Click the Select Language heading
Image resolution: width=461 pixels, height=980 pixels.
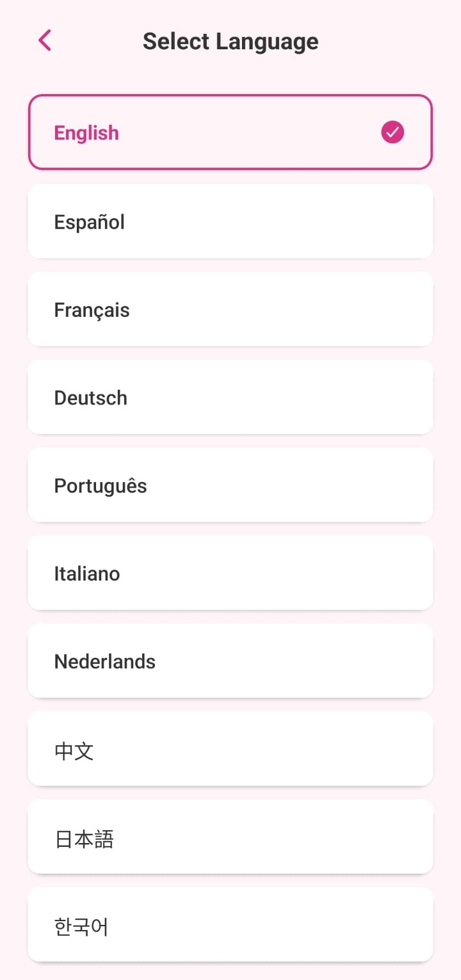click(230, 42)
